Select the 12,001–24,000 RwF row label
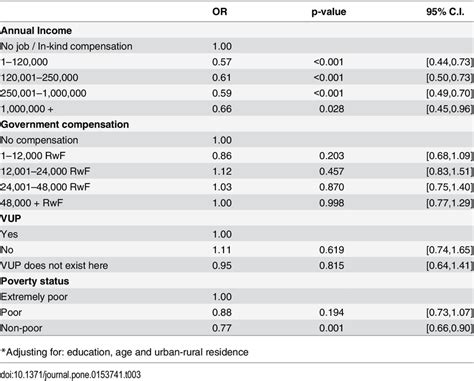Viewport: 474px width, 381px height. tap(45, 172)
